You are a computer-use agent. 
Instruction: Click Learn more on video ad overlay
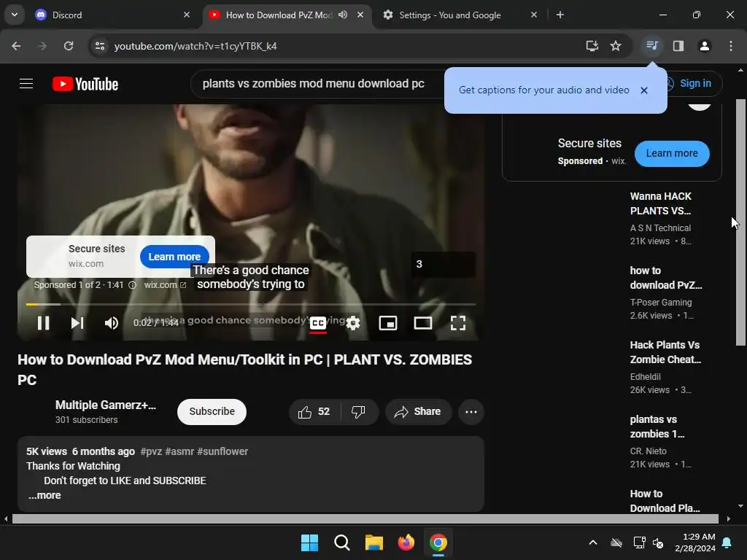click(x=174, y=257)
